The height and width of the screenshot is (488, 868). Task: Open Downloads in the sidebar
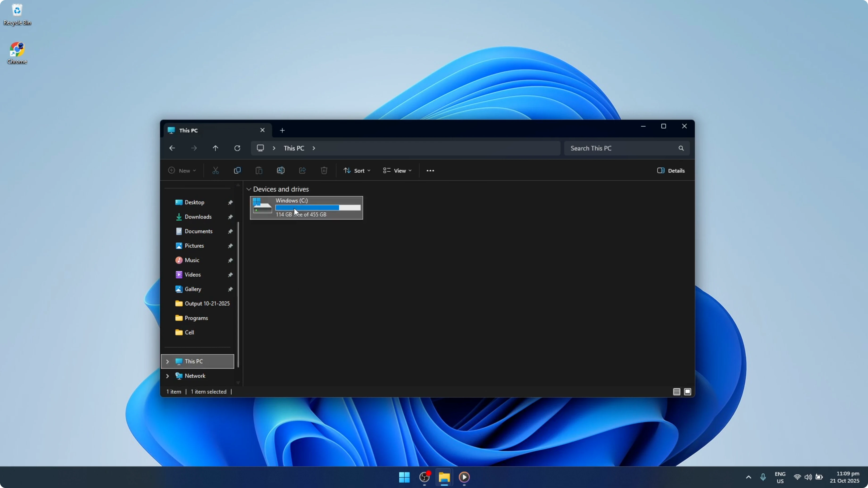coord(198,217)
